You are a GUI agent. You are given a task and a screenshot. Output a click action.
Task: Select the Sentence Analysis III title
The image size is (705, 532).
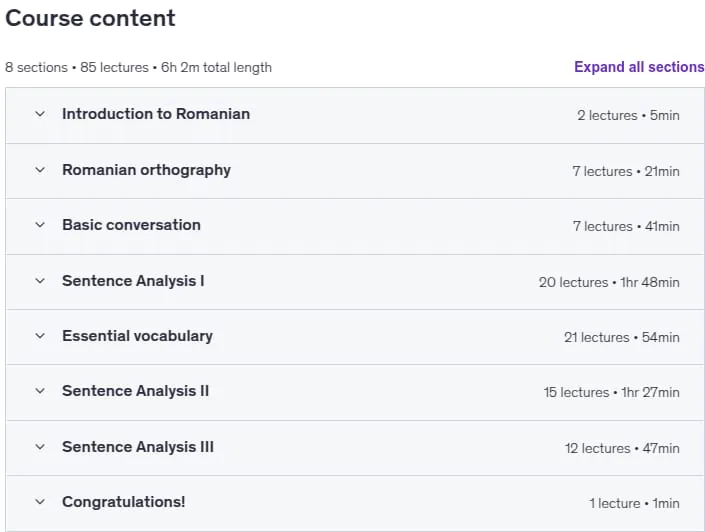138,447
